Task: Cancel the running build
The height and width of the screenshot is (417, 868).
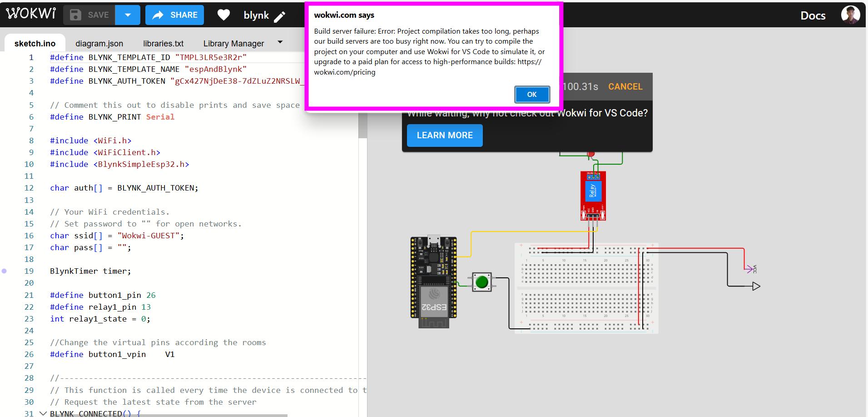Action: (x=625, y=86)
